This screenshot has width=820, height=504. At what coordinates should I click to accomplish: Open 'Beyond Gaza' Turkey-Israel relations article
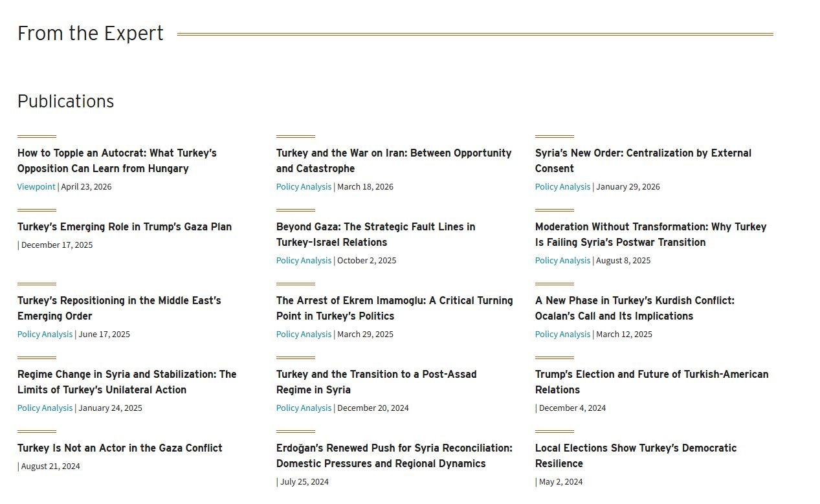pos(375,234)
